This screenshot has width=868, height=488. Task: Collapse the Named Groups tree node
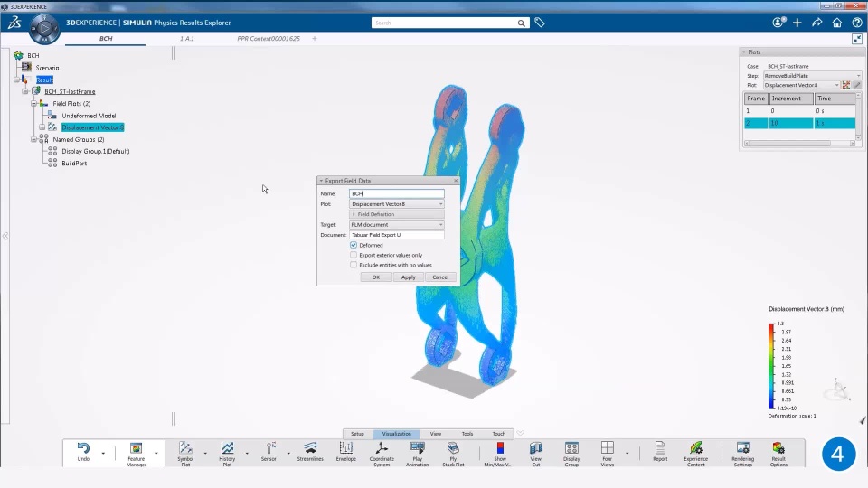33,139
